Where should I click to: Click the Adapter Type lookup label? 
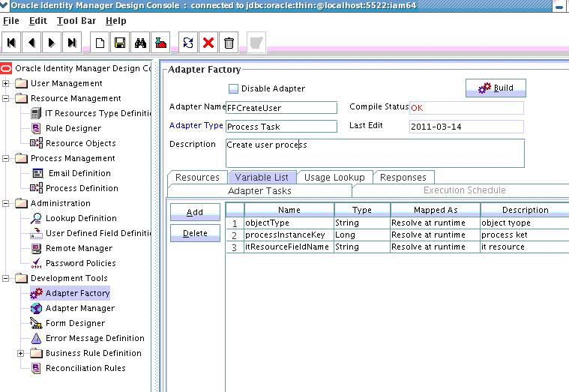point(196,125)
